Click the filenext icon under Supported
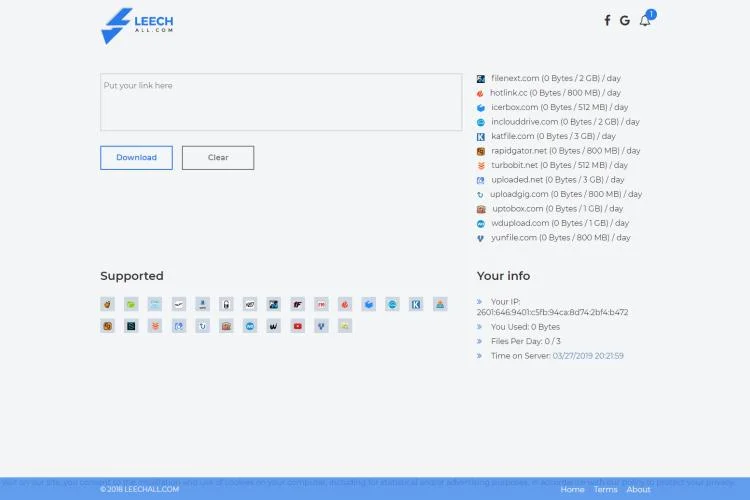The image size is (750, 500). click(x=273, y=304)
